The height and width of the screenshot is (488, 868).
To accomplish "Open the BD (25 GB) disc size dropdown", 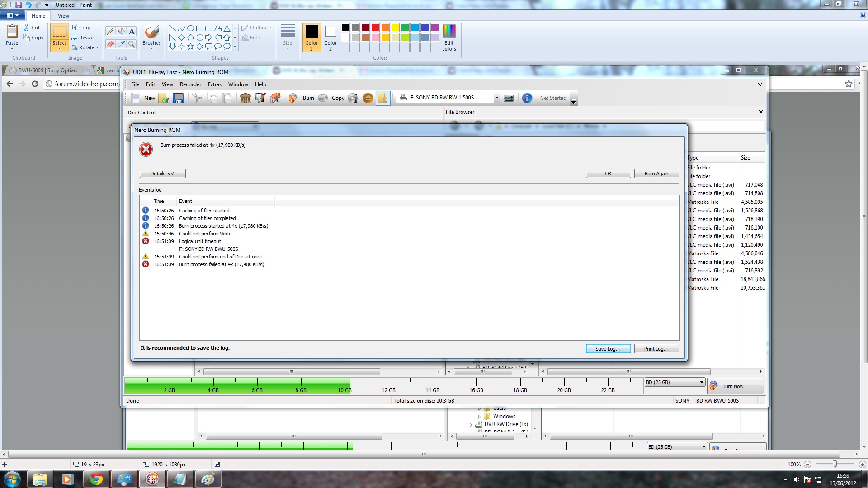I will 675,382.
